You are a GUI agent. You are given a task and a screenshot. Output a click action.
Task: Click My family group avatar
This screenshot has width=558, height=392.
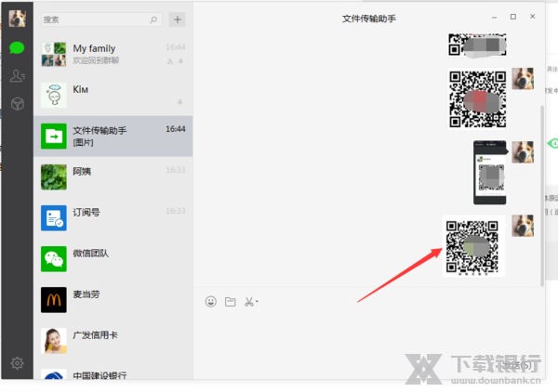54,54
